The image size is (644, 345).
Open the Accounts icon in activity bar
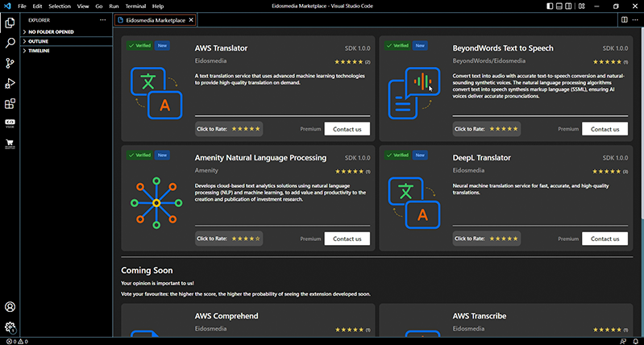[10, 307]
